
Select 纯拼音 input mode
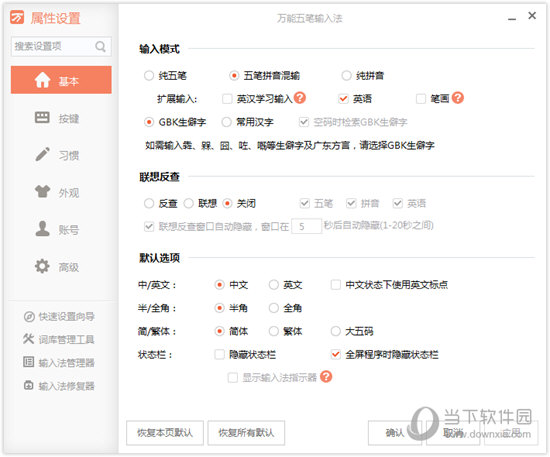347,76
